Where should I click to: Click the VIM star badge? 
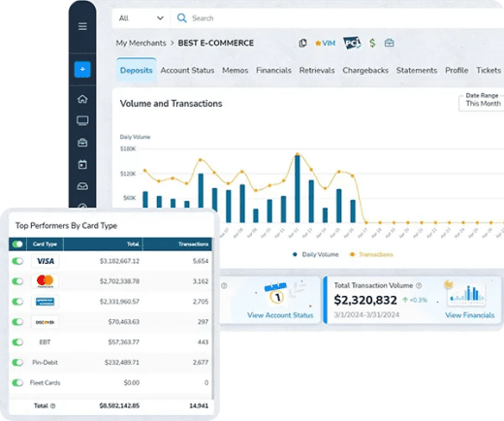point(326,43)
